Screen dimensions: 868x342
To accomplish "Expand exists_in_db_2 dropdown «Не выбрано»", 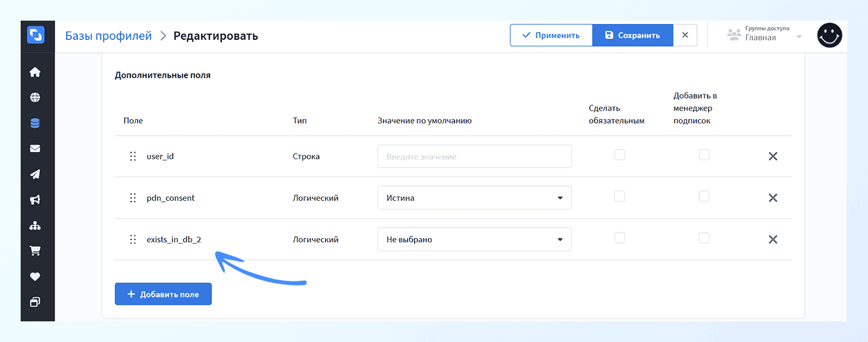I will (x=474, y=239).
